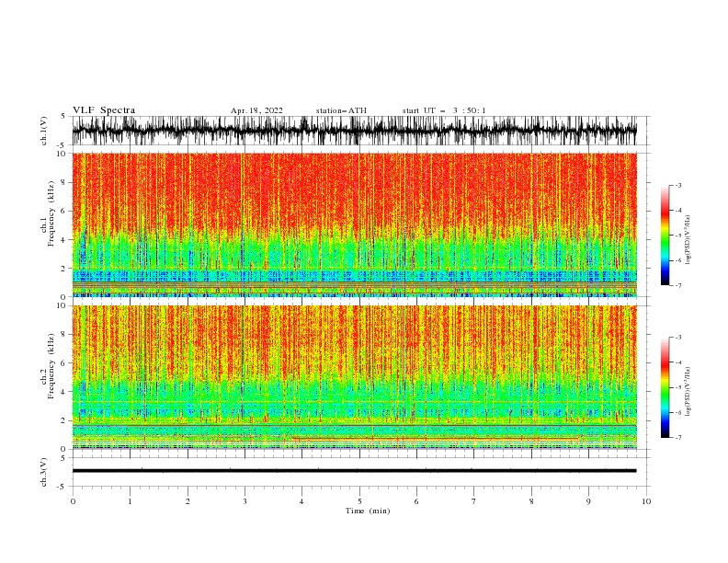Viewport: 728px width, 563px height.
Task: Click time axis tick label "9"
Action: [x=588, y=501]
